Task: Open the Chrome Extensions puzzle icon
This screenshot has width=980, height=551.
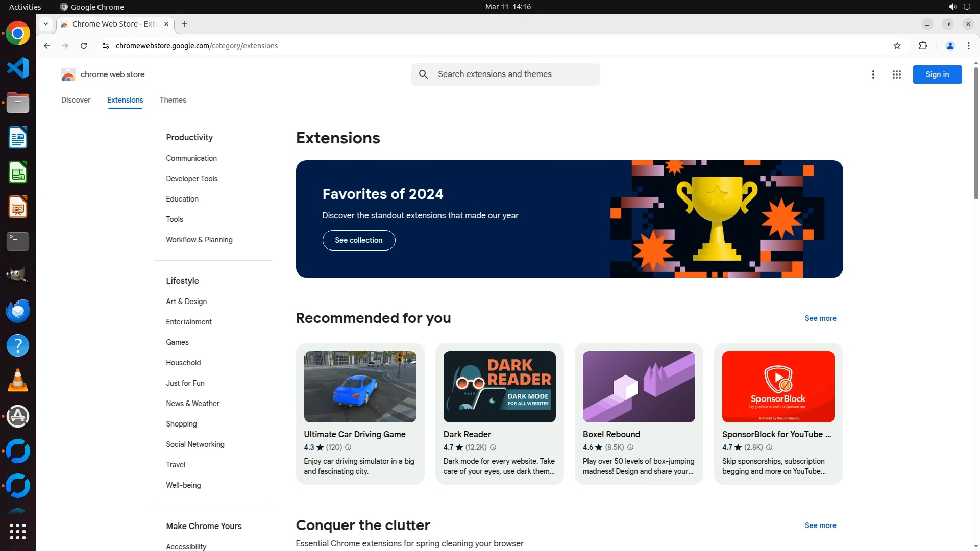Action: click(x=923, y=46)
